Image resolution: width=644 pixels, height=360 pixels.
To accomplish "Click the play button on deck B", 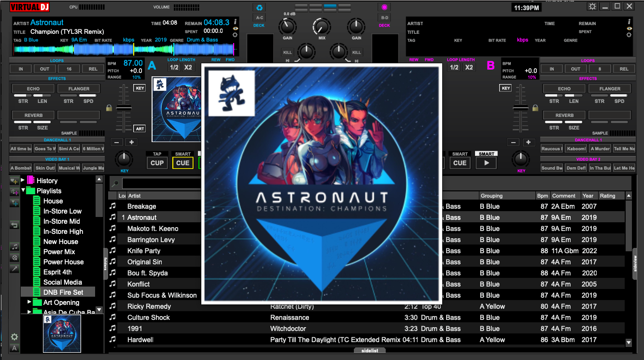I will 487,163.
